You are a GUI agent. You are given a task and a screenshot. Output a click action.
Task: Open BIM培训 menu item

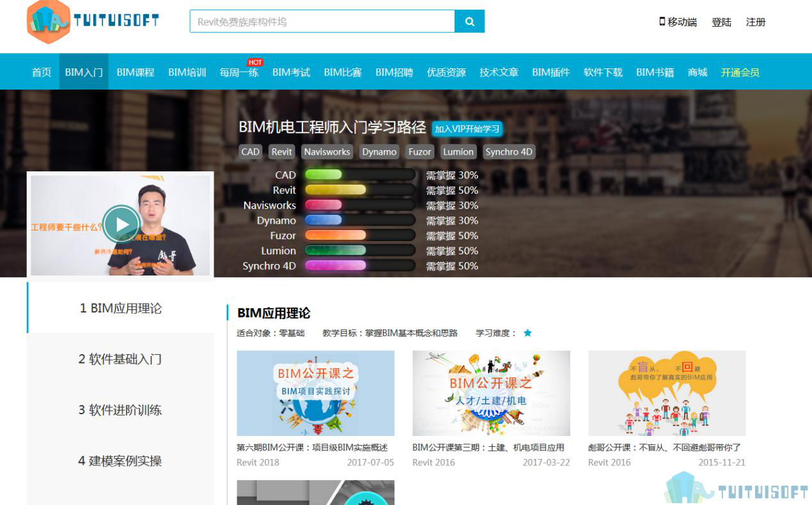click(x=187, y=72)
